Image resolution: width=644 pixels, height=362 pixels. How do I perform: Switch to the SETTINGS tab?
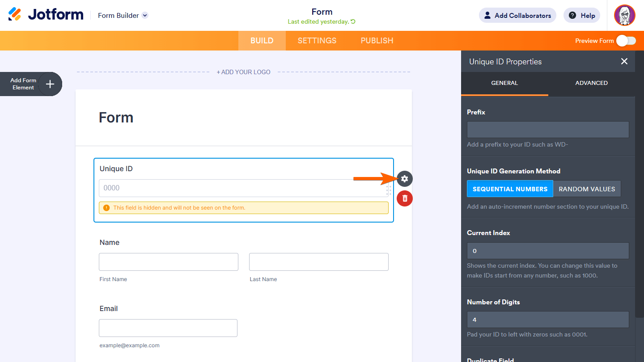point(317,41)
